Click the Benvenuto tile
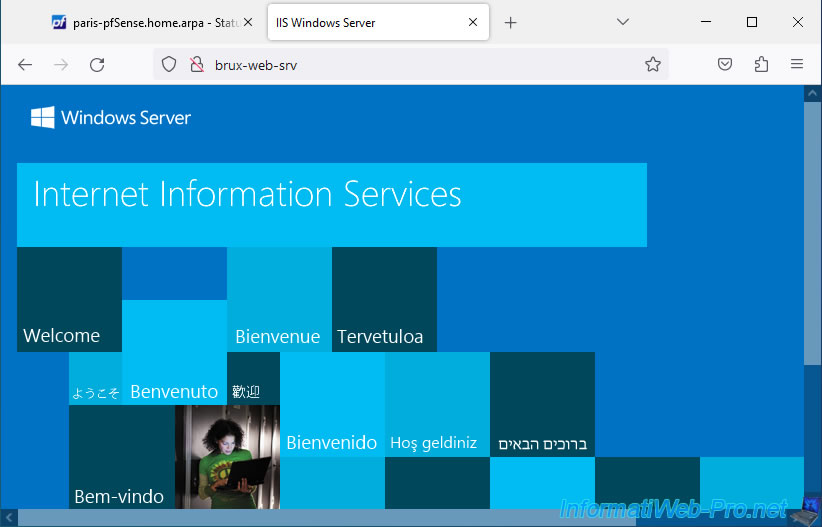This screenshot has height=527, width=822. (x=175, y=352)
